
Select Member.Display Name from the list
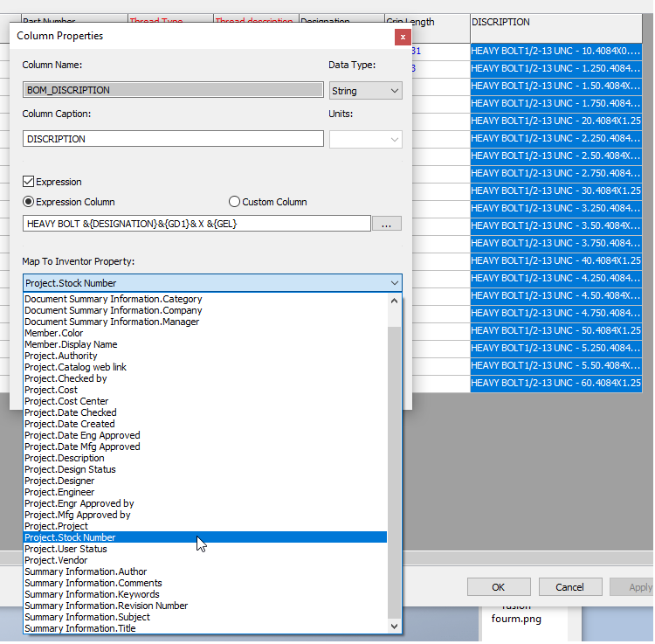[x=205, y=344]
